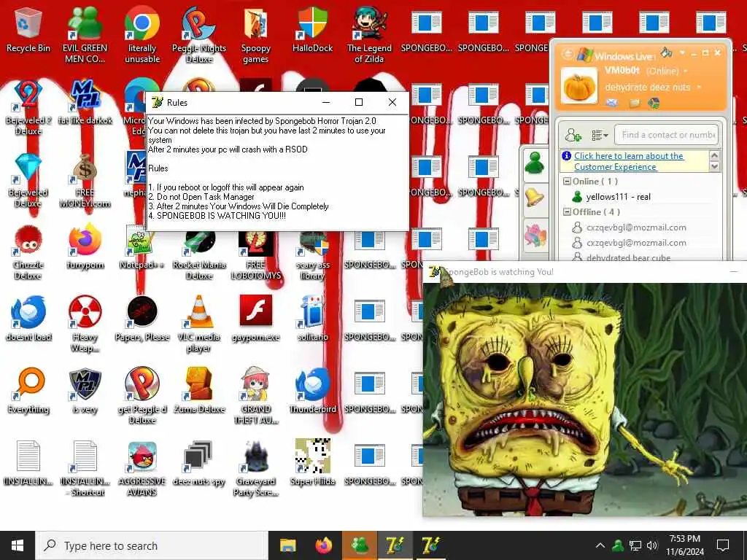Viewport: 747px width, 560px height.
Task: Open VLC media player cone icon
Action: coord(199,324)
